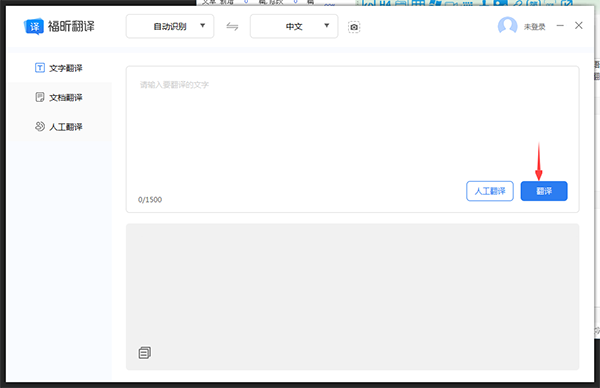The height and width of the screenshot is (388, 600).
Task: Click the 0/1500 character counter
Action: pos(150,200)
